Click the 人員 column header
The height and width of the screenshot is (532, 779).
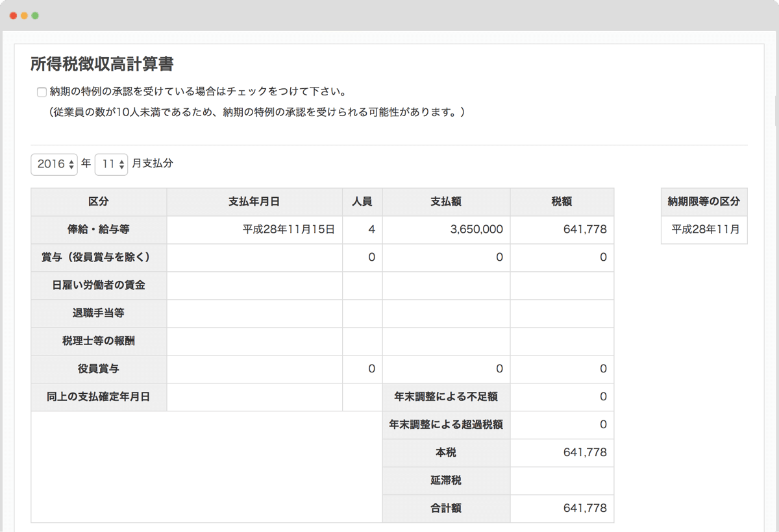(362, 202)
